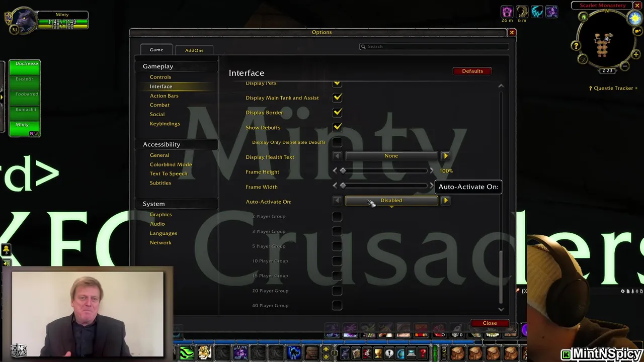Open the spellbook micro menu icon
The width and height of the screenshot is (644, 362).
point(356,353)
